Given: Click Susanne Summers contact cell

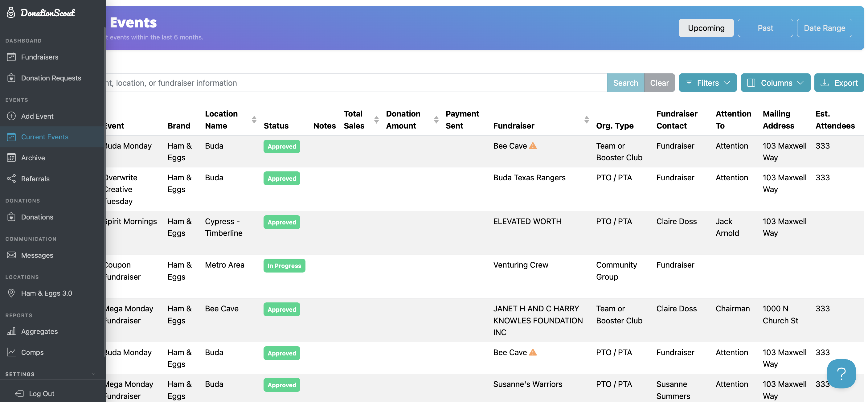Looking at the screenshot, I should [x=673, y=390].
